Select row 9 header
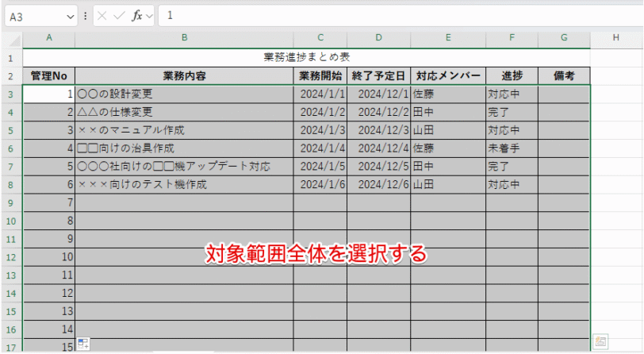This screenshot has height=354, width=644. pos(10,202)
